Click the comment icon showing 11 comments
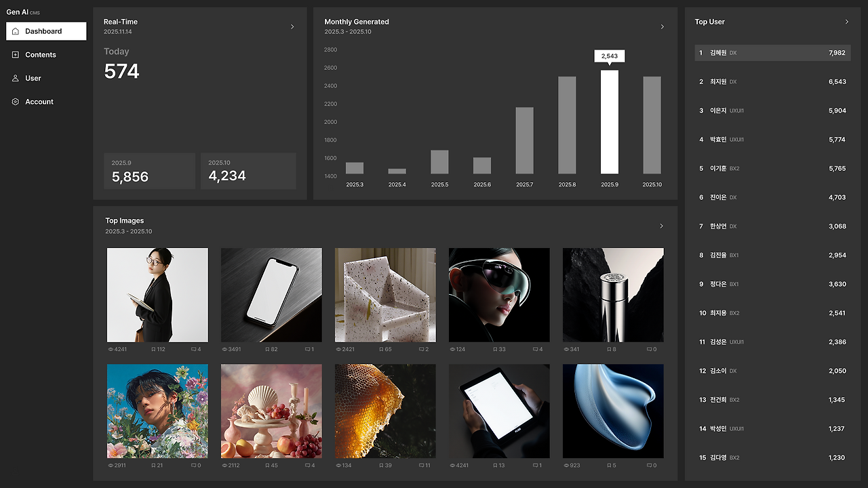The image size is (868, 488). coord(421,466)
